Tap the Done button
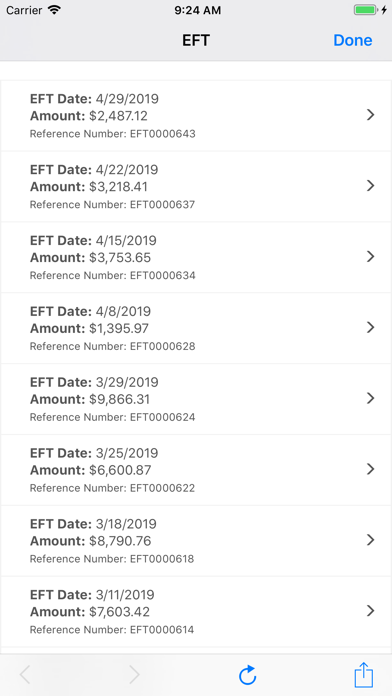Screen dimensions: 392x696 click(x=352, y=40)
